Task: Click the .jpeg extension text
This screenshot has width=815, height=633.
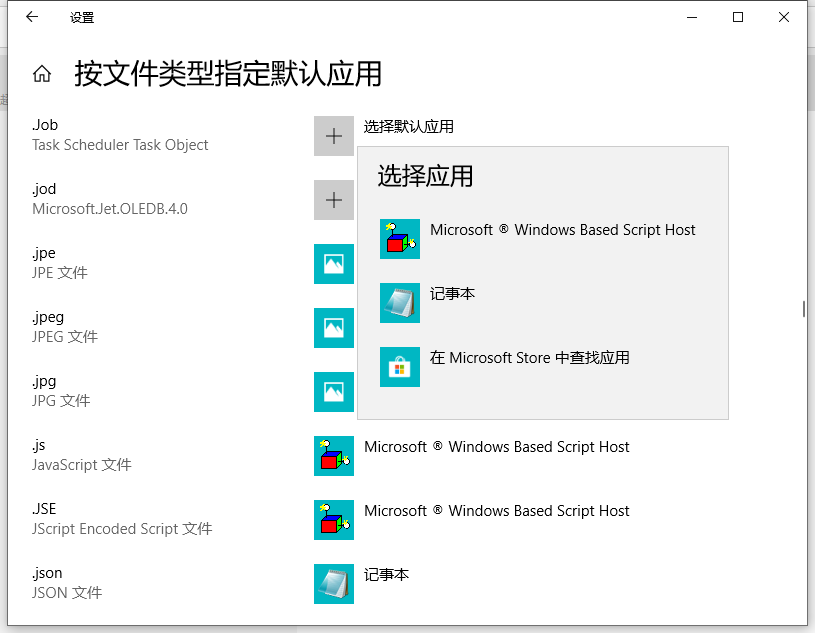Action: pyautogui.click(x=48, y=318)
